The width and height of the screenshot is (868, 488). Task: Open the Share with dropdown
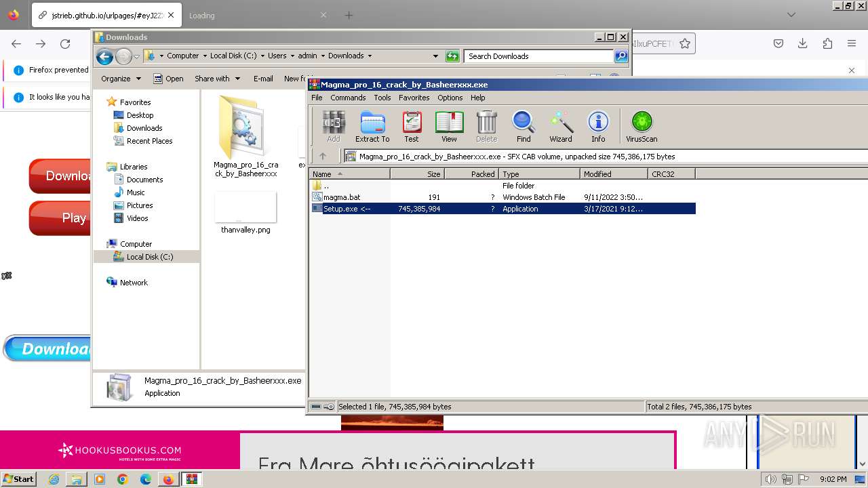[x=217, y=79]
